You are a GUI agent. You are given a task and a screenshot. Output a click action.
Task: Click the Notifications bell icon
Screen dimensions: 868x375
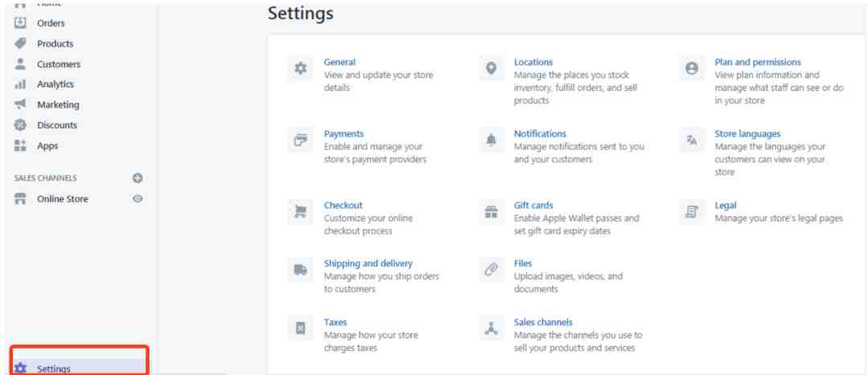(491, 141)
